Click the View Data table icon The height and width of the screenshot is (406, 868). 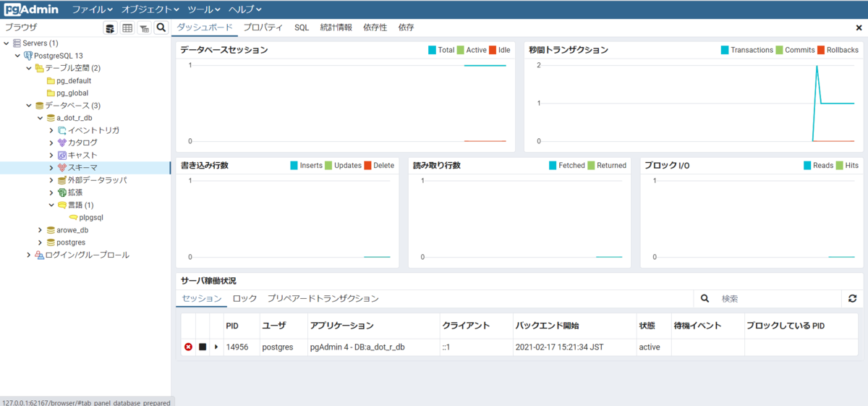127,28
